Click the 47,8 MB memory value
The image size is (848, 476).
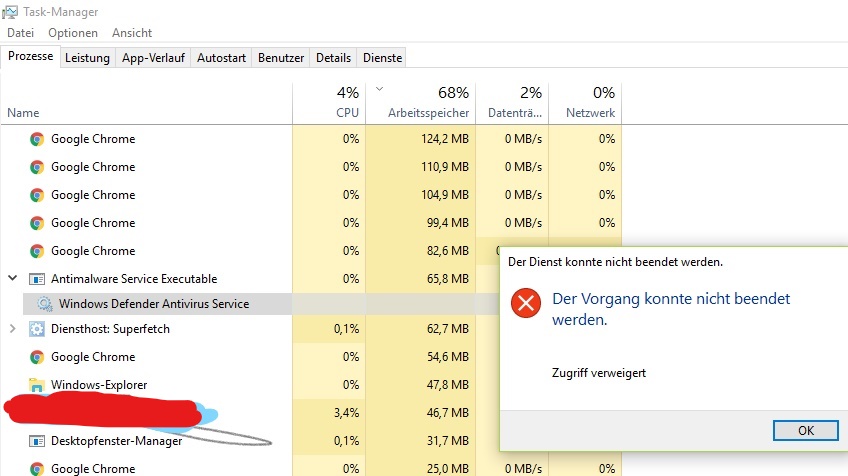tap(448, 385)
